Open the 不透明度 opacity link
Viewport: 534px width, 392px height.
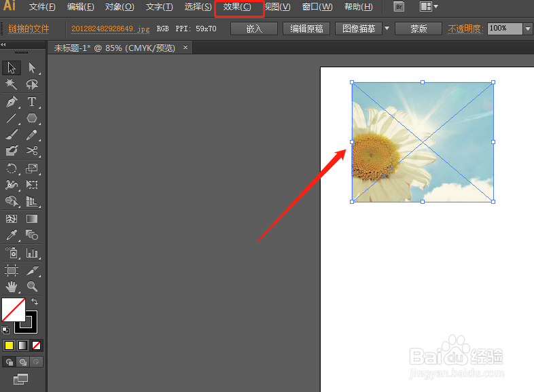coord(465,29)
